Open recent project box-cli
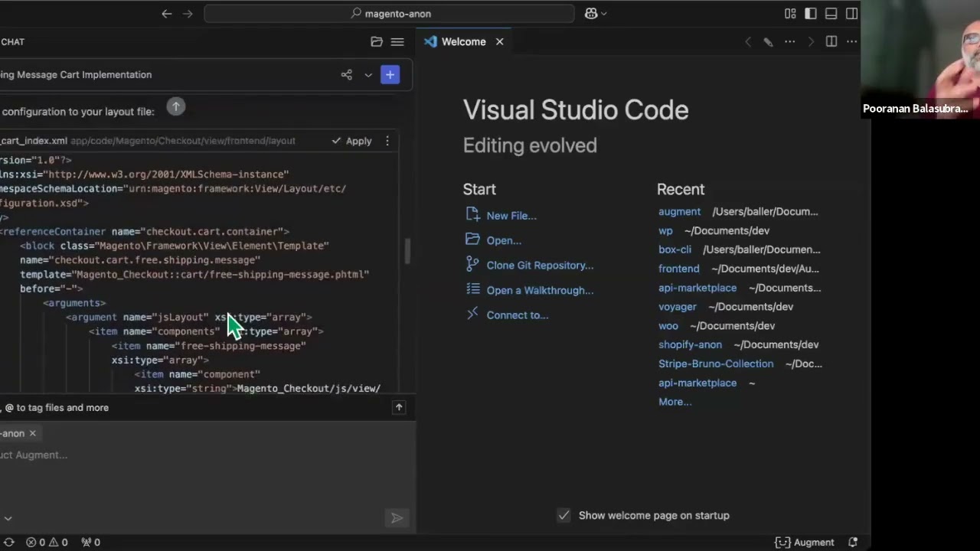Screen dimensions: 980x551 pos(675,249)
